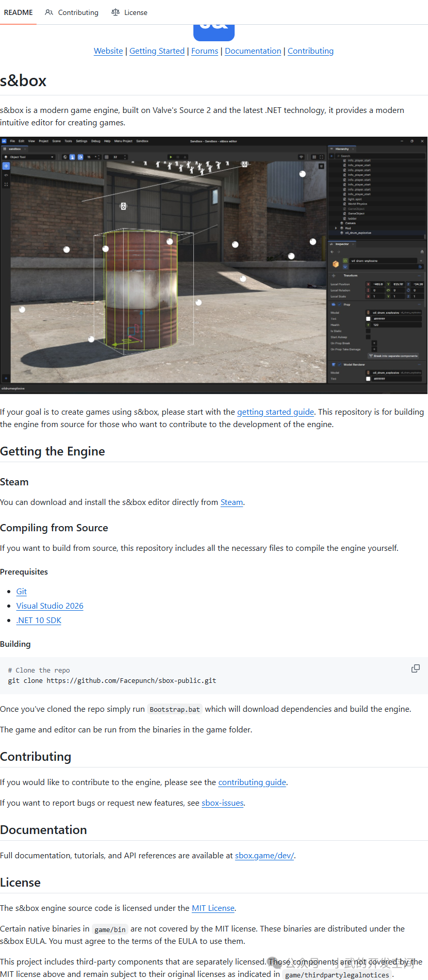Click the 'Prerequisites' subheading

click(x=24, y=572)
